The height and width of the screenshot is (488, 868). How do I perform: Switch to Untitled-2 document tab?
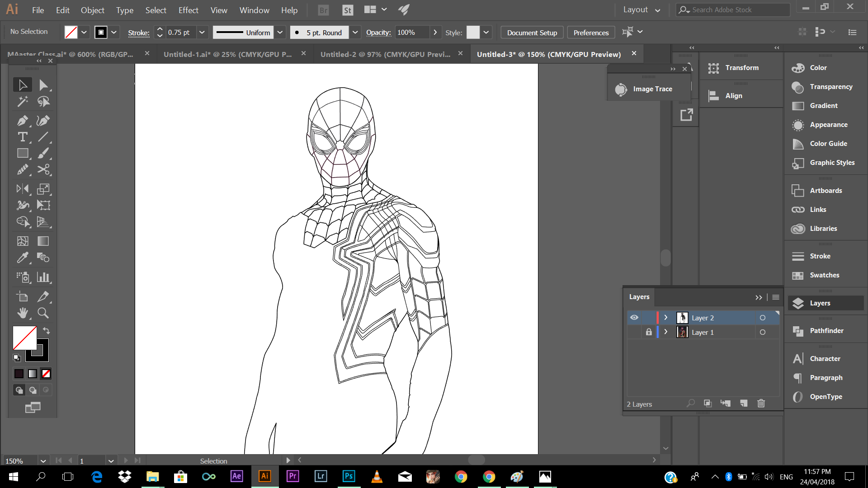(x=385, y=54)
